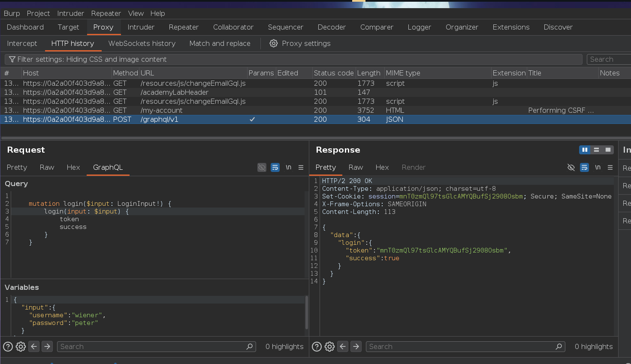Click magnifier icon in Response search box
Viewport: 631px width, 364px height.
tap(559, 346)
